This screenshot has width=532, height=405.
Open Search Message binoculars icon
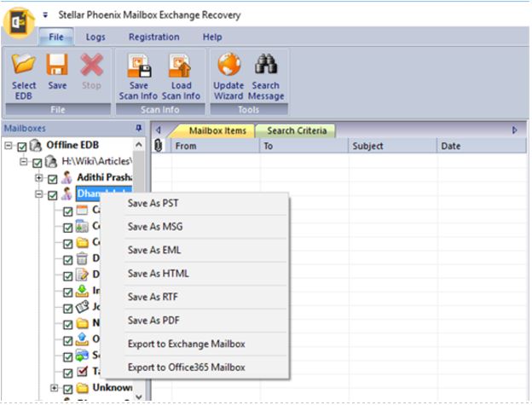tap(266, 64)
